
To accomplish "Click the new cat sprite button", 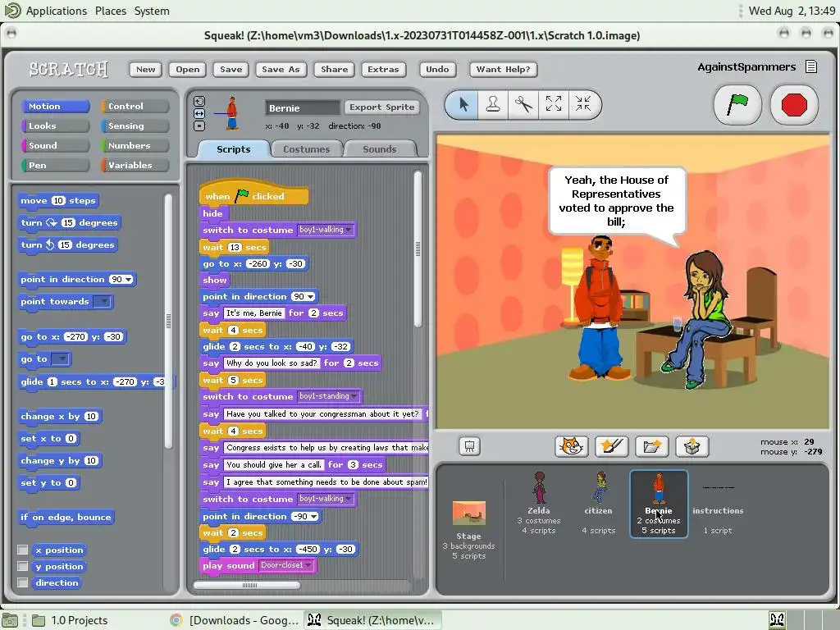I will pos(571,446).
